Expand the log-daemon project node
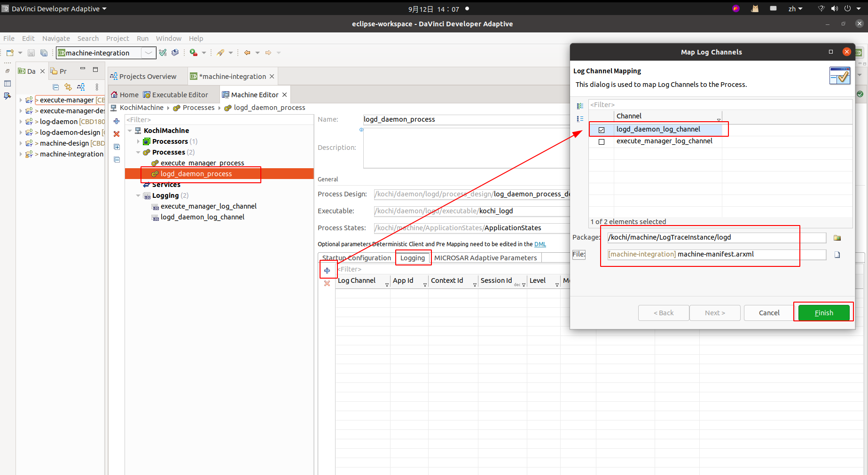 pos(21,122)
